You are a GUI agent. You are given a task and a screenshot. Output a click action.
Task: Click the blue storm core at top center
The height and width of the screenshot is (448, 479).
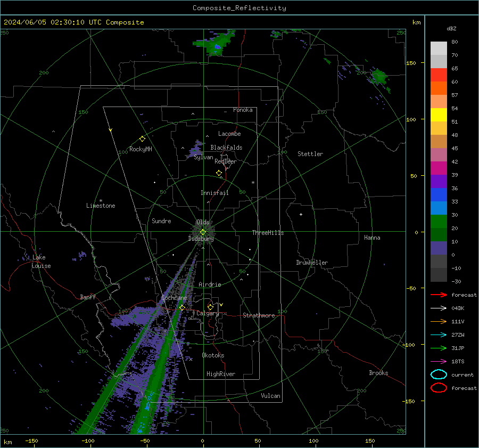[217, 47]
